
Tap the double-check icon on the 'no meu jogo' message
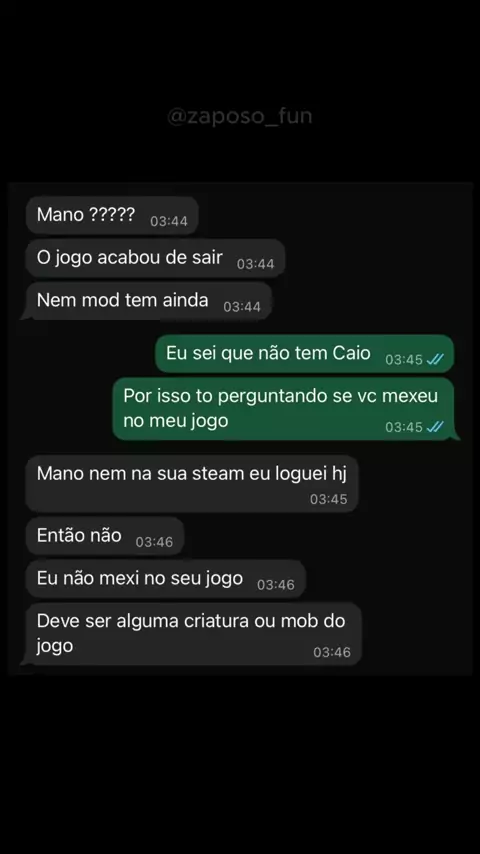[x=435, y=427]
